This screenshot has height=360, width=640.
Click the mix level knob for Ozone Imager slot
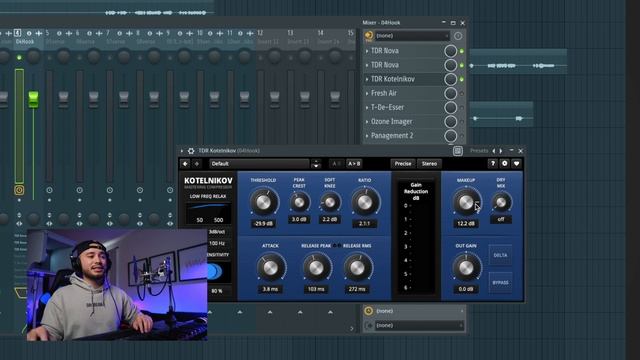tap(450, 122)
